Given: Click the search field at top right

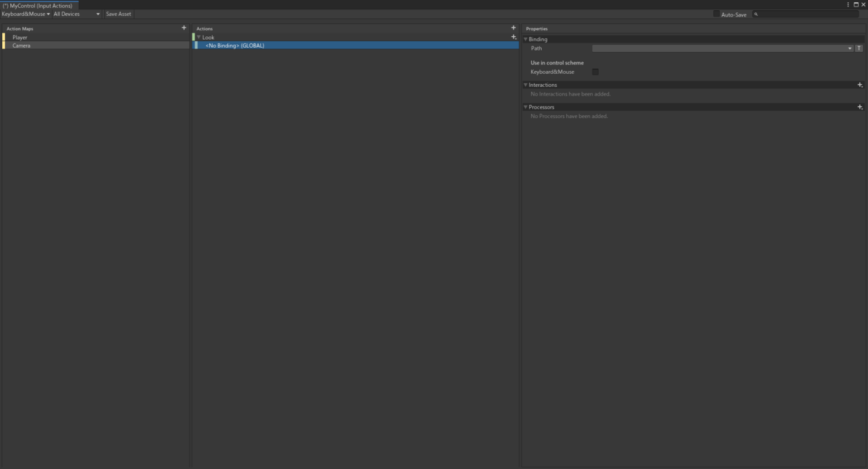Looking at the screenshot, I should 805,14.
